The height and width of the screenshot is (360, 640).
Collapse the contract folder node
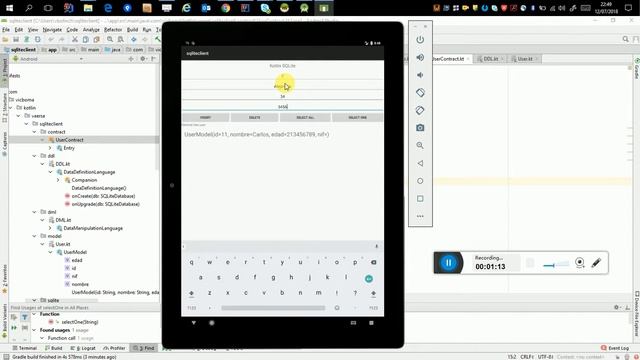[x=35, y=132]
